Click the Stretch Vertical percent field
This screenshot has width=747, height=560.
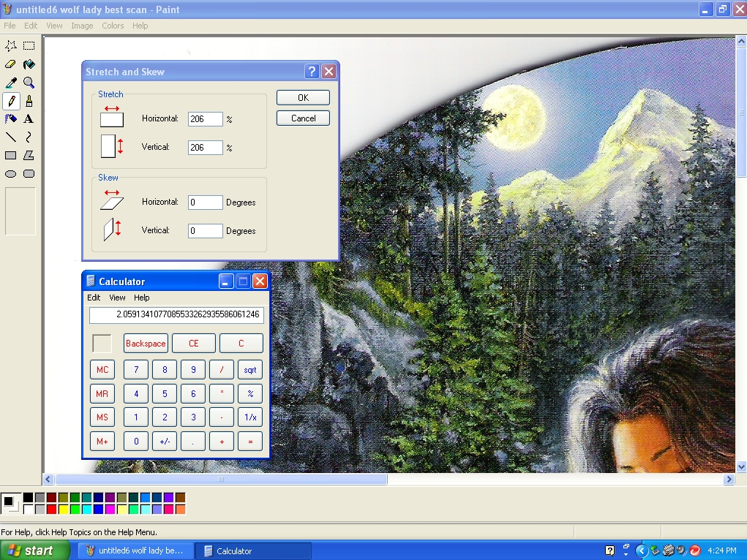tap(206, 148)
